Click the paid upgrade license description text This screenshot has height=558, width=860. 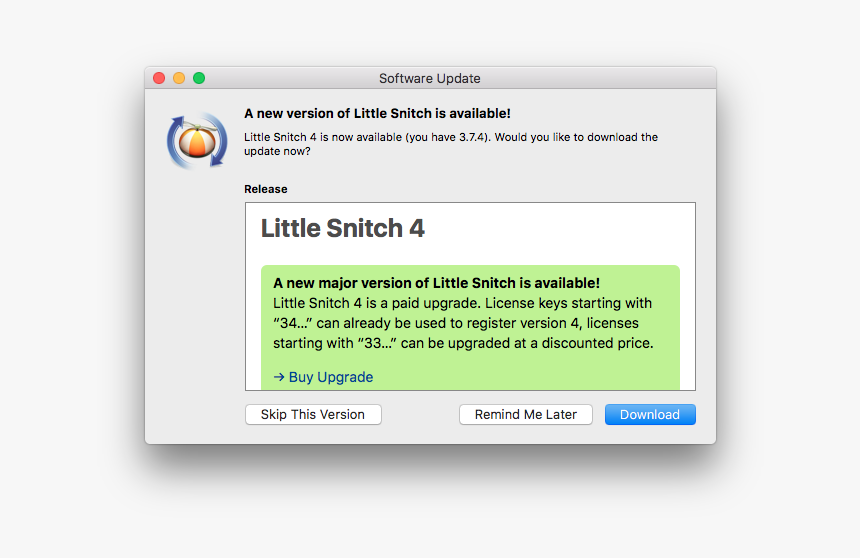click(x=463, y=323)
